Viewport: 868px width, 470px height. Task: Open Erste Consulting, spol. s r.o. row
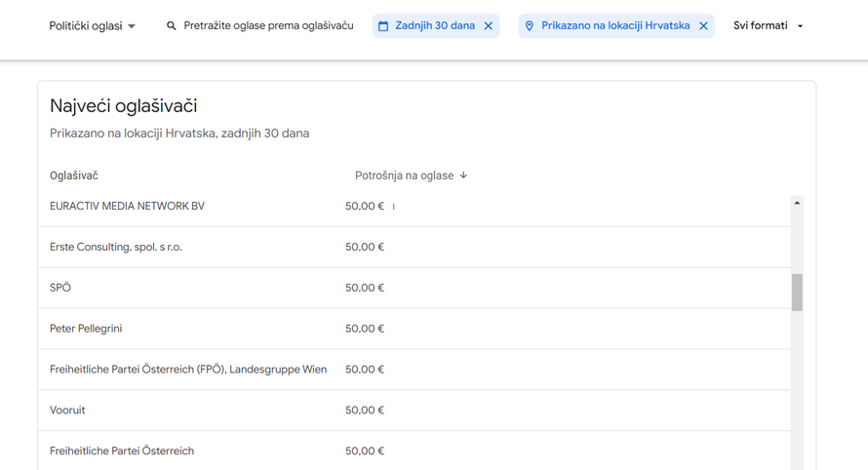116,248
